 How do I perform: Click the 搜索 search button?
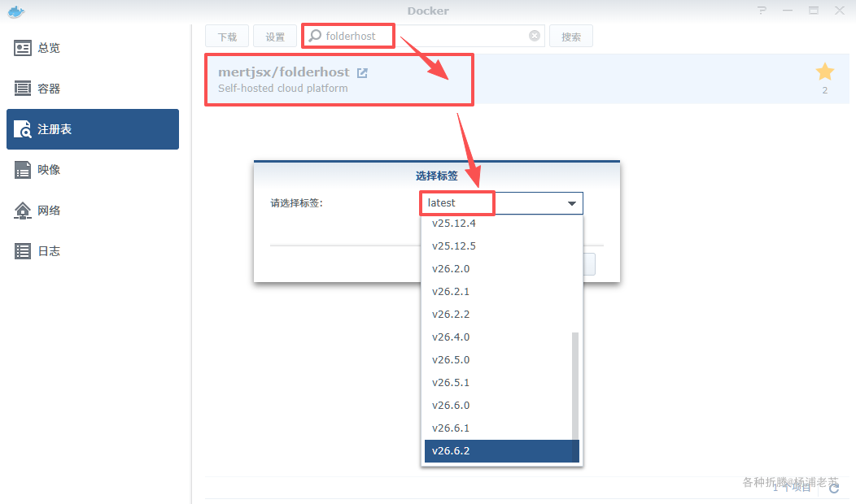click(571, 37)
